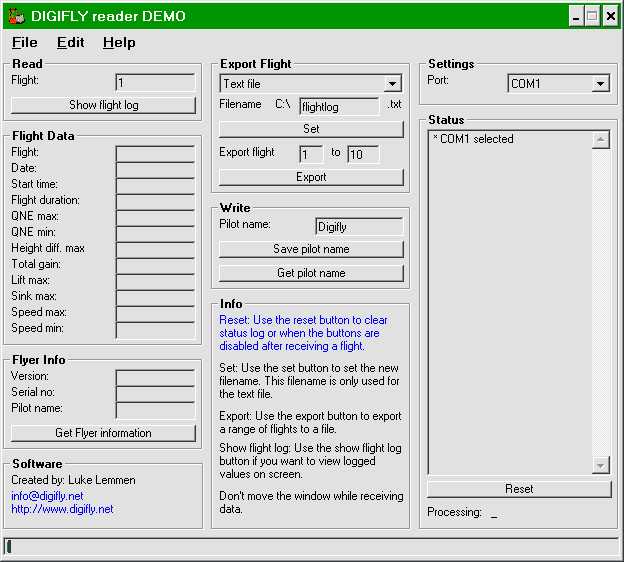The height and width of the screenshot is (562, 624).
Task: Click the Flyer Info Version field
Action: point(156,378)
